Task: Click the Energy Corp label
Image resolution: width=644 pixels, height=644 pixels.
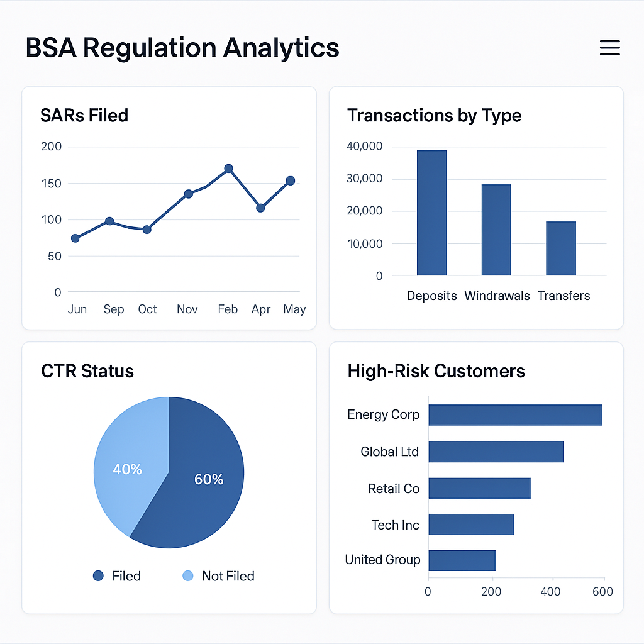Action: pos(383,414)
